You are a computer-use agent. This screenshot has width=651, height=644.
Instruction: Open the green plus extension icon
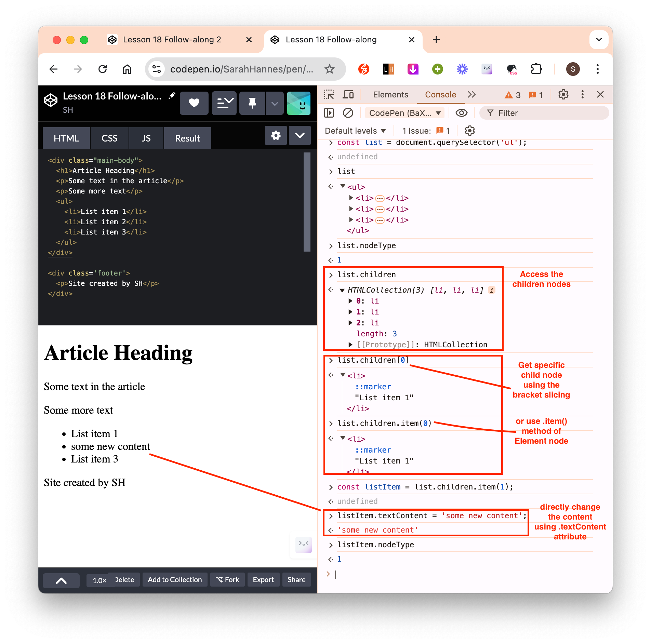438,69
